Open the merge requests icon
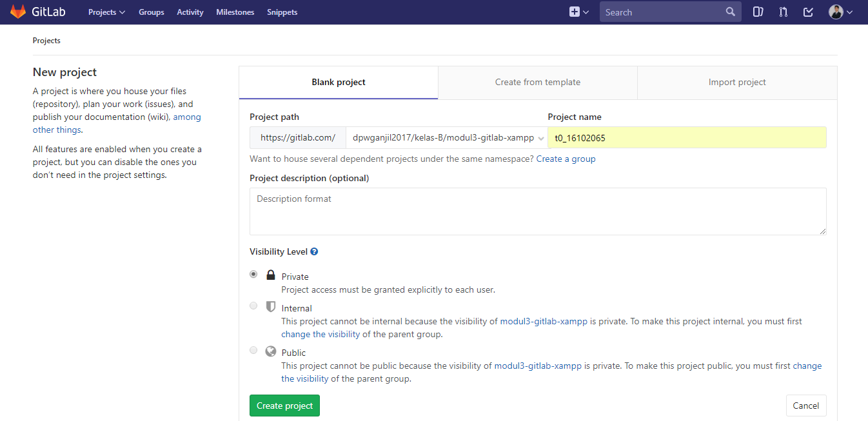This screenshot has height=421, width=868. coord(784,12)
